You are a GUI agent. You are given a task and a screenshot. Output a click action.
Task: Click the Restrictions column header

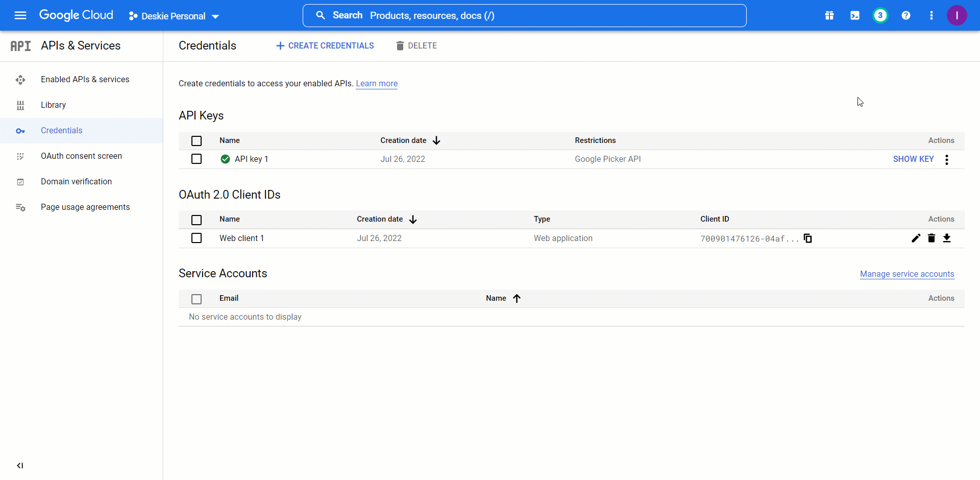(x=595, y=140)
